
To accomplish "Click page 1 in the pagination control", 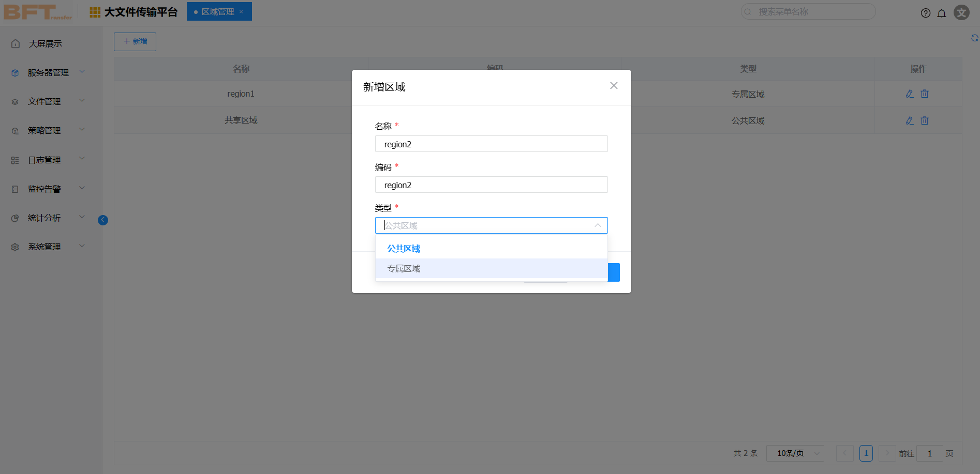I will point(866,453).
